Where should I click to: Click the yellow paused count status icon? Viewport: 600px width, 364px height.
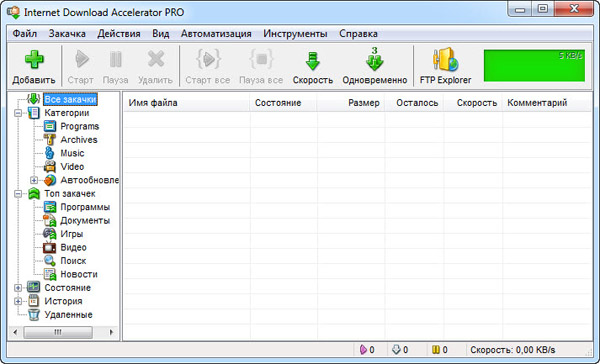tap(435, 349)
